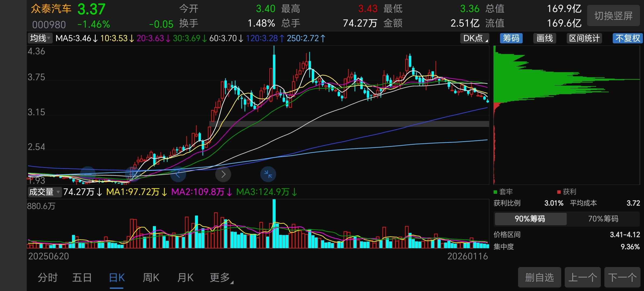The width and height of the screenshot is (644, 291).
Task: Tap the zoom-in plus circle on chart
Action: (133, 174)
